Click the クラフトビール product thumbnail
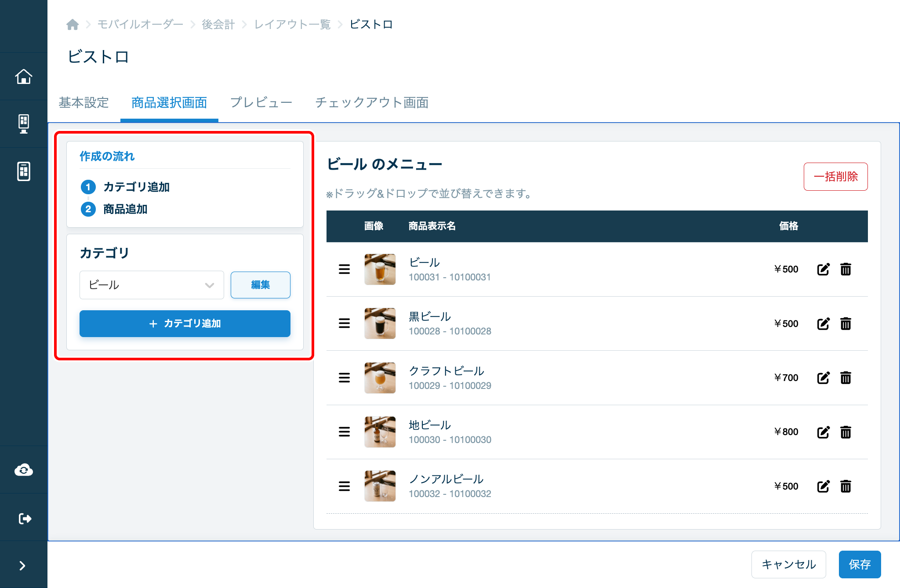 pyautogui.click(x=380, y=378)
